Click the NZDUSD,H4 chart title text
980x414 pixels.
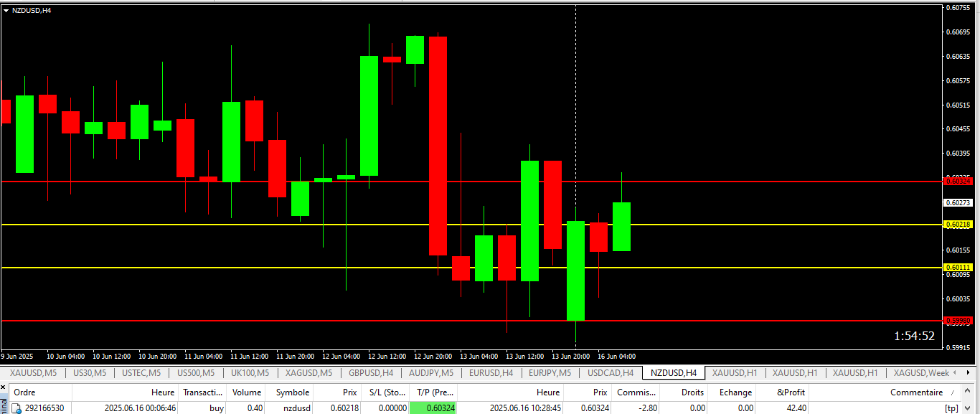pos(32,10)
